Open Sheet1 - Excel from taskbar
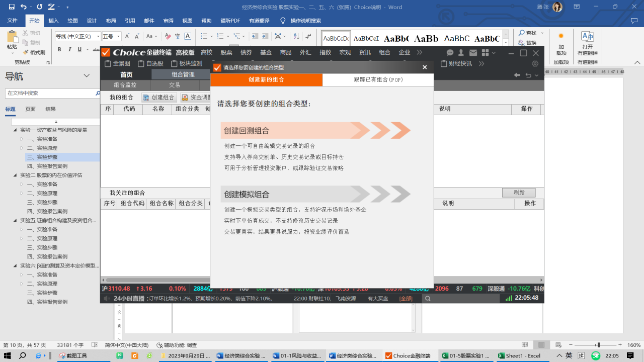Viewport: 644px width, 362px height. 523,355
